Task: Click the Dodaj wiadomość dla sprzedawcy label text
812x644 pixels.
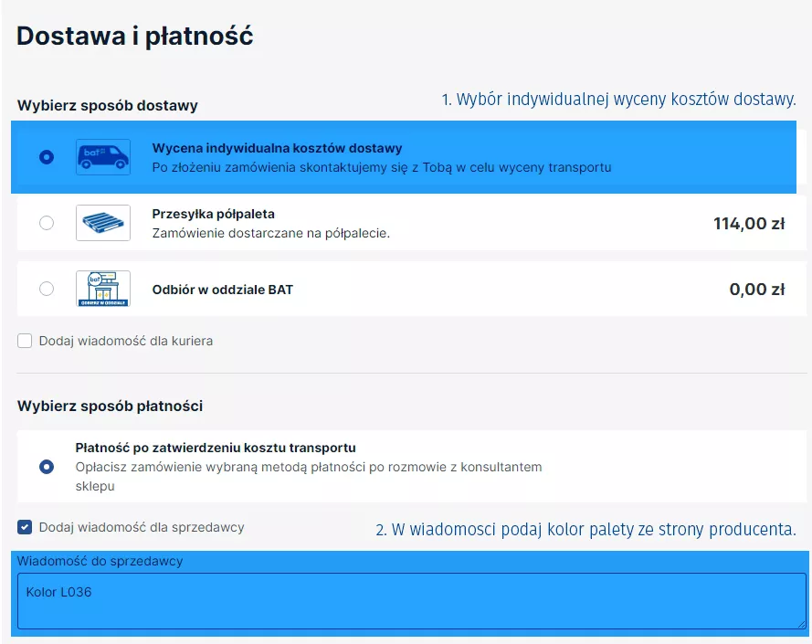Action: (142, 527)
